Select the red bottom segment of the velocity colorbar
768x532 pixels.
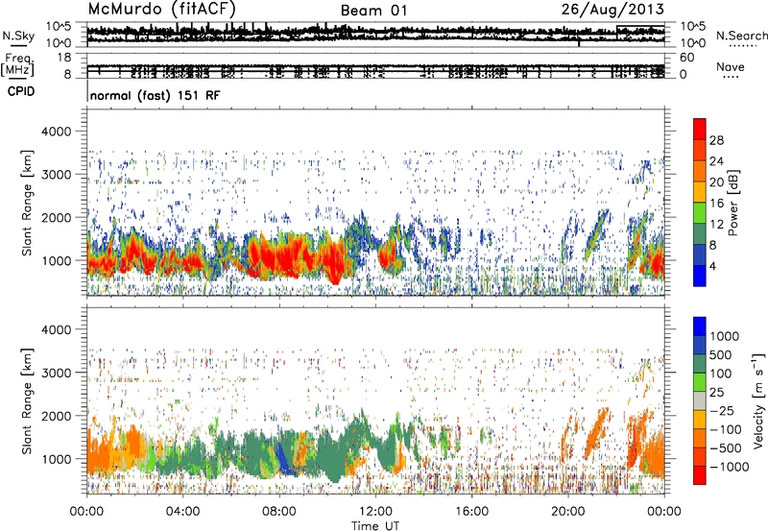click(x=700, y=475)
